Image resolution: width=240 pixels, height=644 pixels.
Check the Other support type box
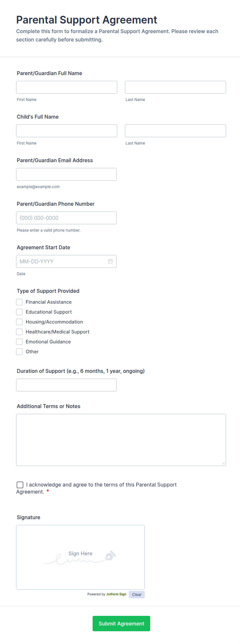[x=19, y=352]
